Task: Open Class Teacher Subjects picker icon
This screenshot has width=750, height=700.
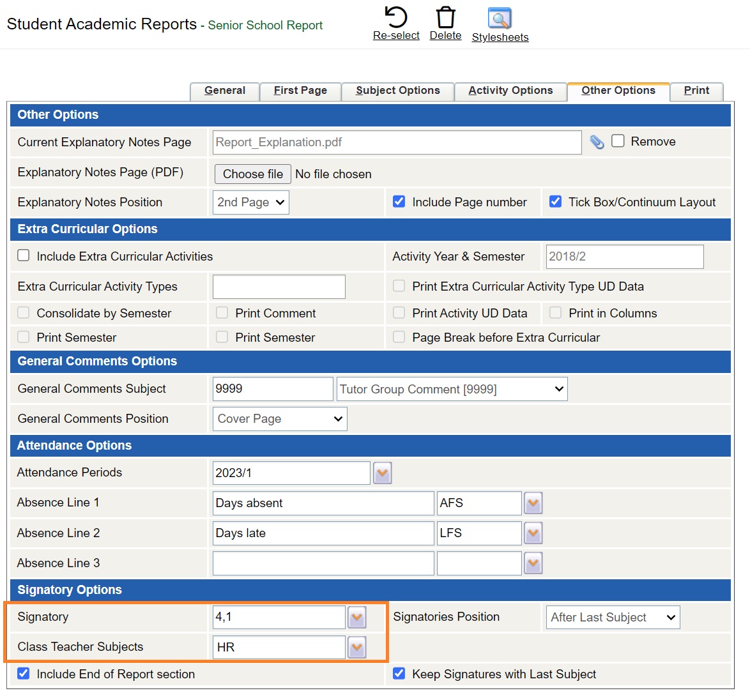Action: [x=356, y=648]
